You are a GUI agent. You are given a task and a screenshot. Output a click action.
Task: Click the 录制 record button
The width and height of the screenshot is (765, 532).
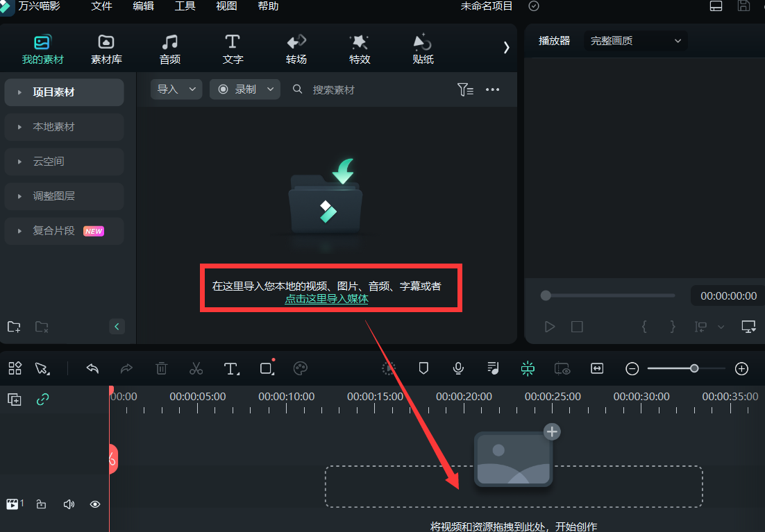click(x=244, y=89)
